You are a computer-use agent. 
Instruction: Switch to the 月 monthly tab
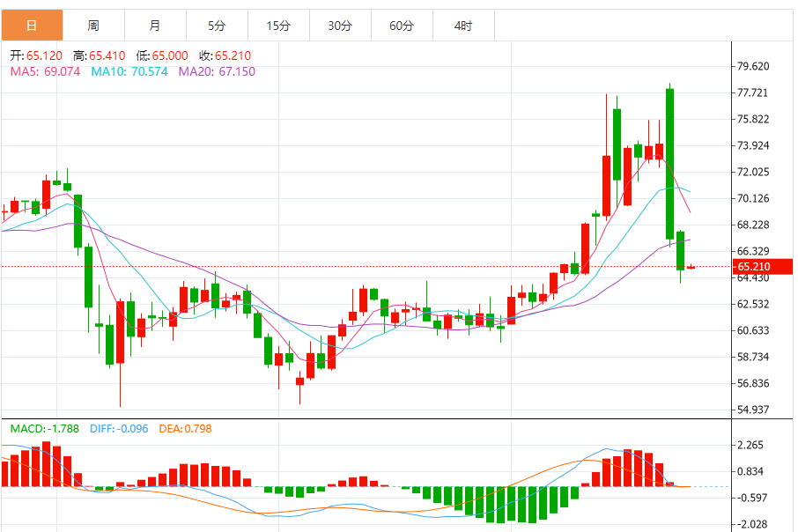[x=155, y=26]
